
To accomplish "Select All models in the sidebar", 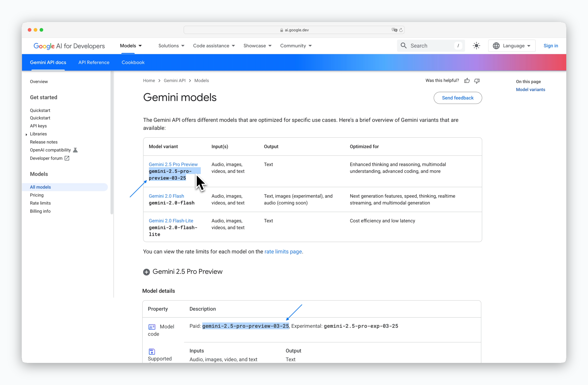I will 65,187.
